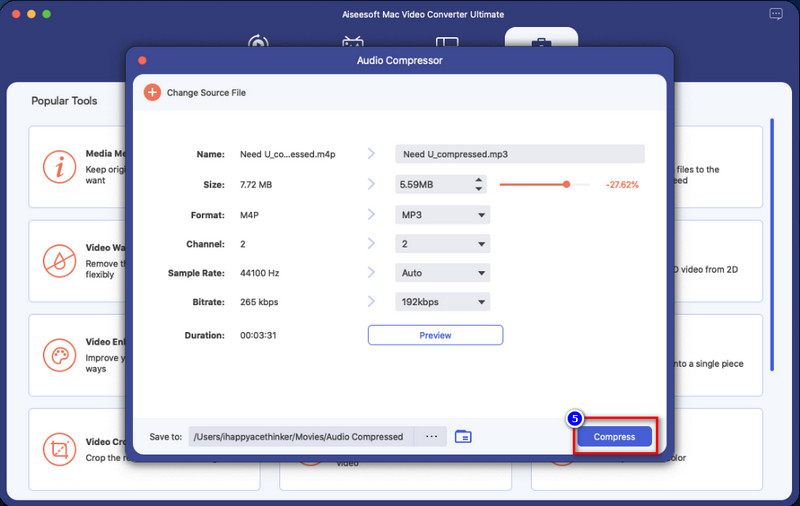The height and width of the screenshot is (506, 800).
Task: Expand the Sample Rate Auto dropdown
Action: click(442, 273)
